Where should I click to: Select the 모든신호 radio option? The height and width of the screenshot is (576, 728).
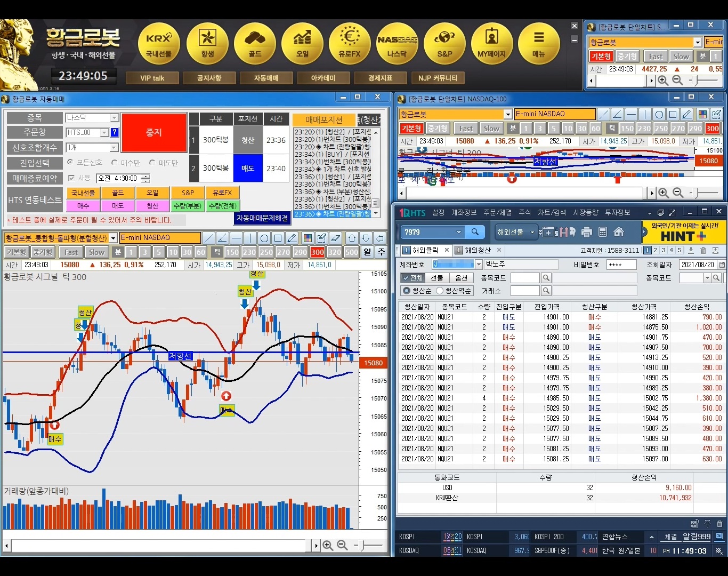coord(70,162)
